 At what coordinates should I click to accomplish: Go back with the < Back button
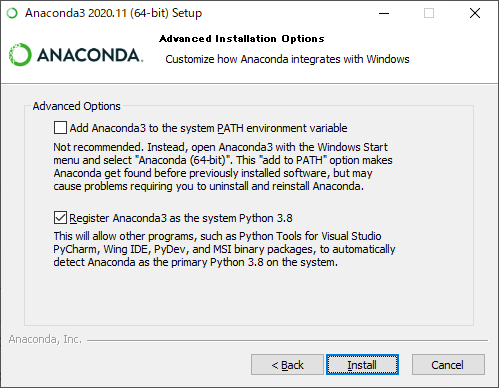(x=287, y=365)
